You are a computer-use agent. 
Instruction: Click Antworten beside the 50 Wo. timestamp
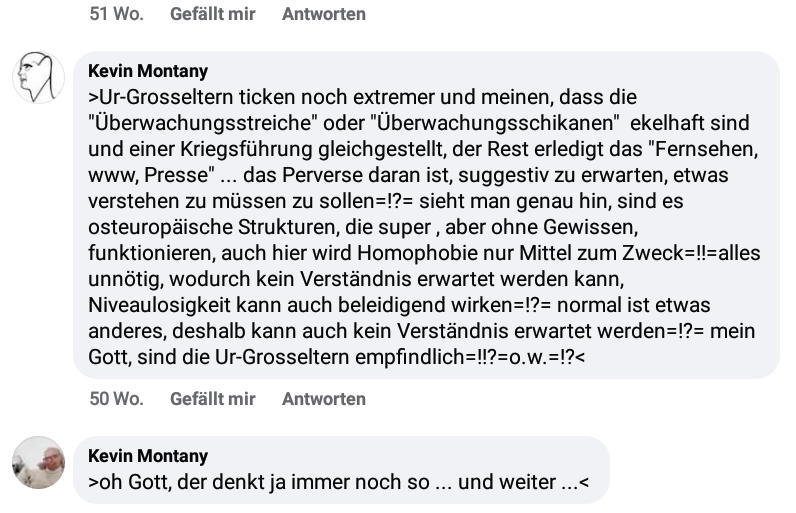[x=324, y=399]
